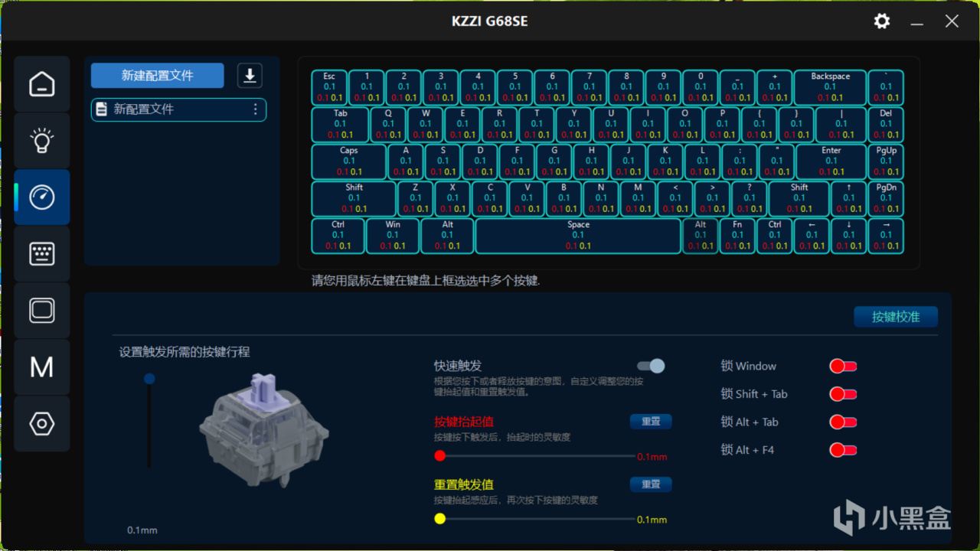Open the hexagon settings sidebar icon
The width and height of the screenshot is (980, 551).
click(42, 424)
